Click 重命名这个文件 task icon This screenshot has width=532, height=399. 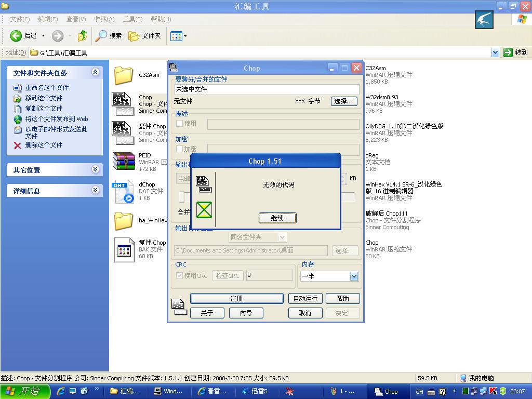pyautogui.click(x=17, y=88)
